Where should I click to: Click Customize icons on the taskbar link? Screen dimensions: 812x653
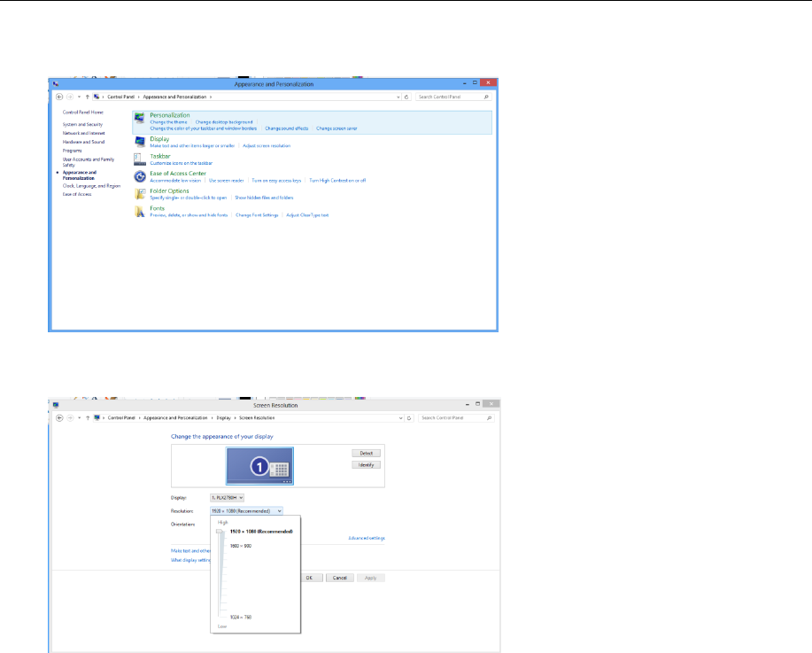click(182, 163)
